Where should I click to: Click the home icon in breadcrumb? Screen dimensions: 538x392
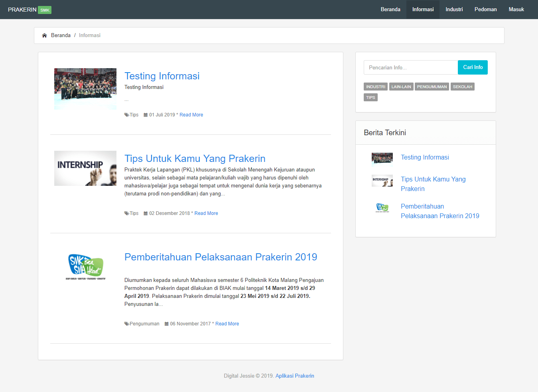[45, 35]
